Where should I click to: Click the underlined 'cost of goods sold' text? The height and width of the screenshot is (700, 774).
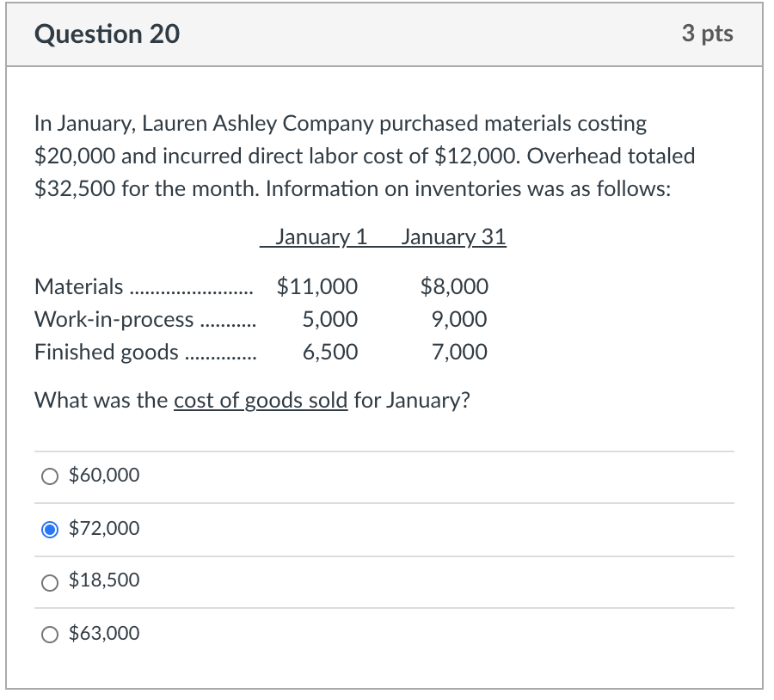261,402
